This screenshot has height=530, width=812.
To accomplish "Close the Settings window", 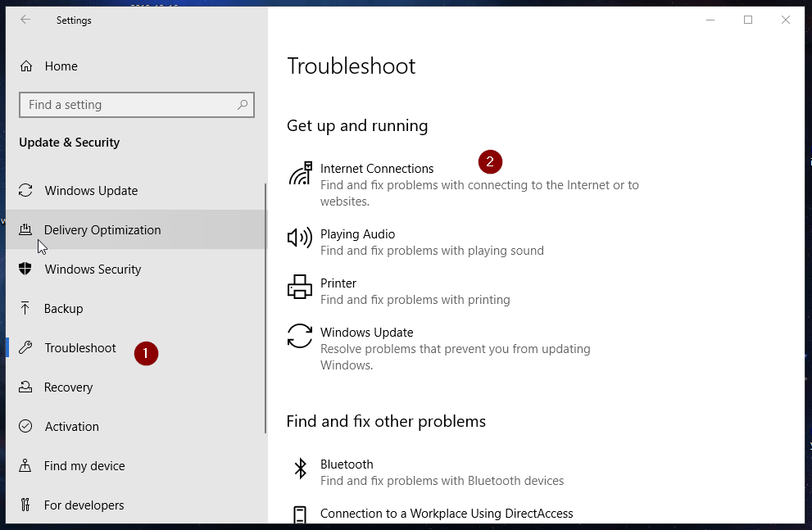I will click(x=786, y=20).
